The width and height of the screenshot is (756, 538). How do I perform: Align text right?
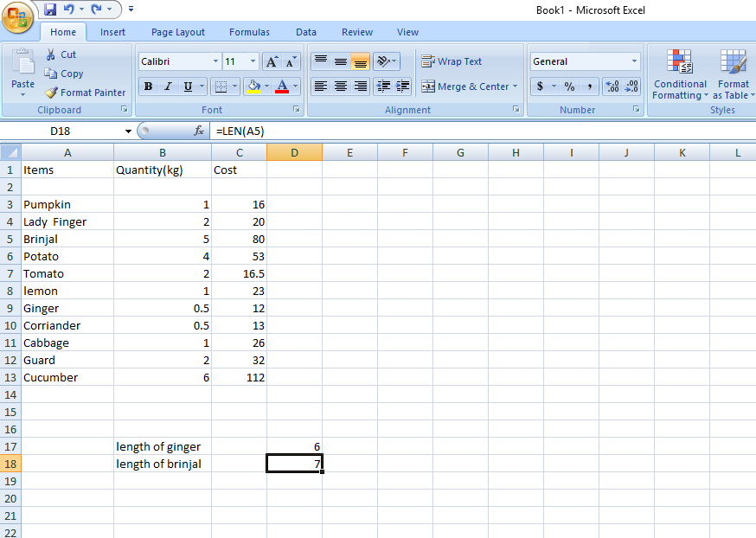[x=360, y=86]
